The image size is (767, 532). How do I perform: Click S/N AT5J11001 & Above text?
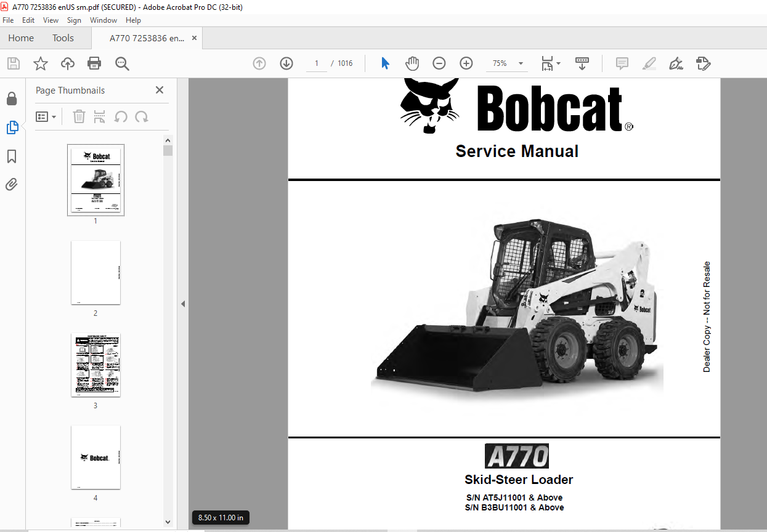[x=514, y=498]
